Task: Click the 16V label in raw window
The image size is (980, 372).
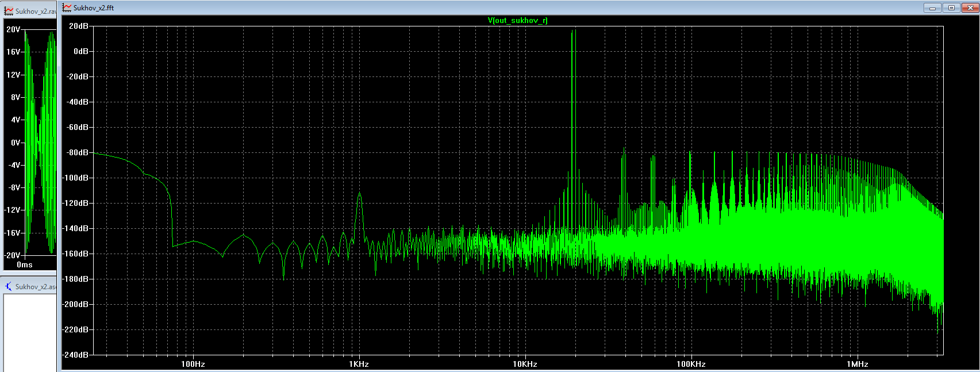Action: [13, 52]
